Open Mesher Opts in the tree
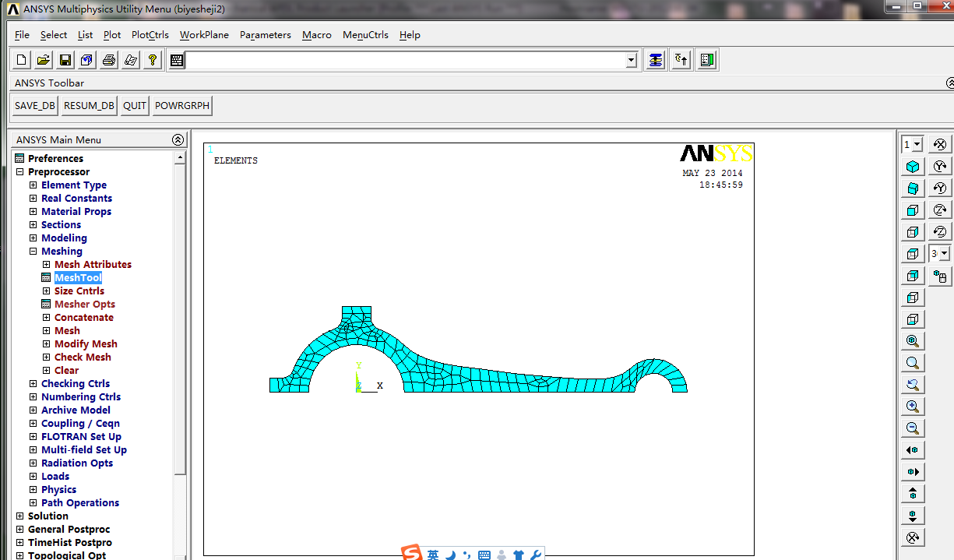Image resolution: width=954 pixels, height=560 pixels. (x=85, y=305)
